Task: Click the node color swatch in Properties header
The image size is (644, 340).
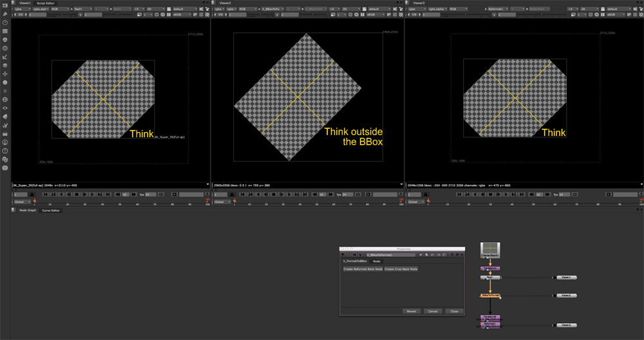Action: tap(421, 254)
